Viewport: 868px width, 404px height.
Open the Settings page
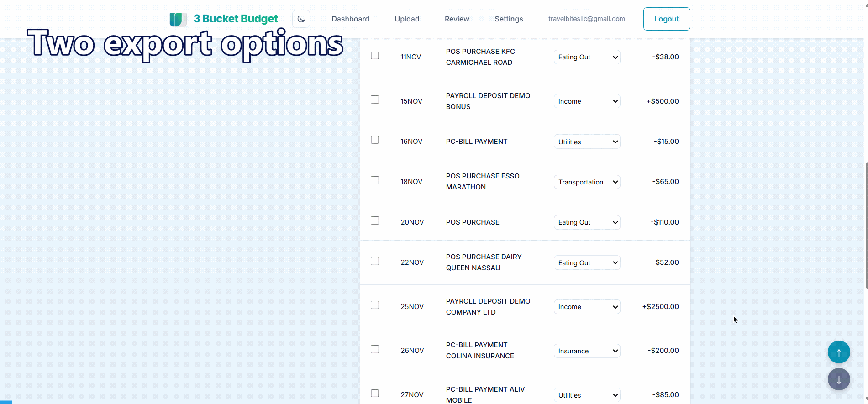[x=509, y=19]
